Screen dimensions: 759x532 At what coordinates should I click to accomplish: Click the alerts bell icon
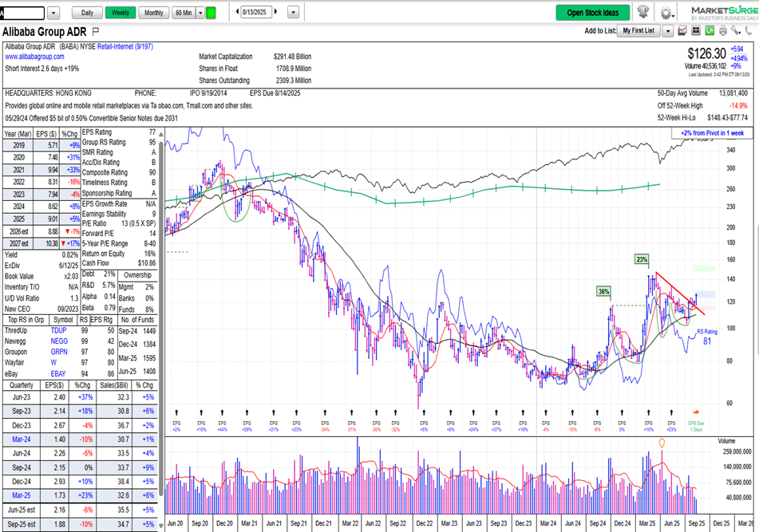click(x=642, y=12)
